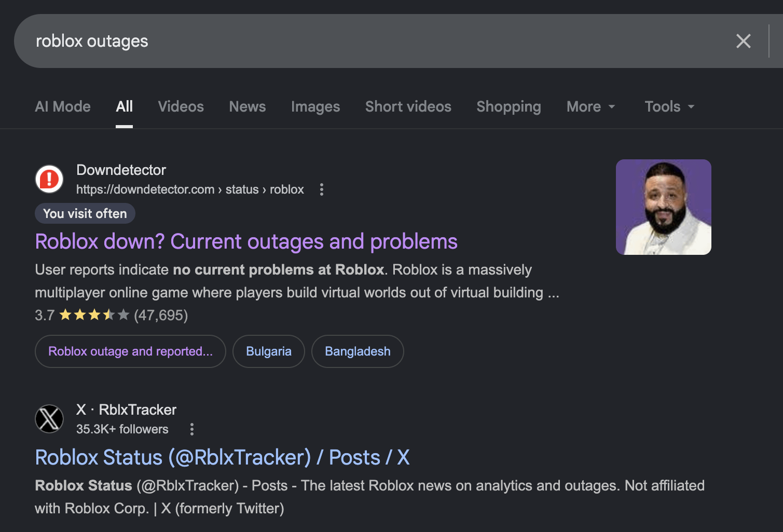Open the three-dot menu next to 35.3K+ followers

tap(192, 429)
